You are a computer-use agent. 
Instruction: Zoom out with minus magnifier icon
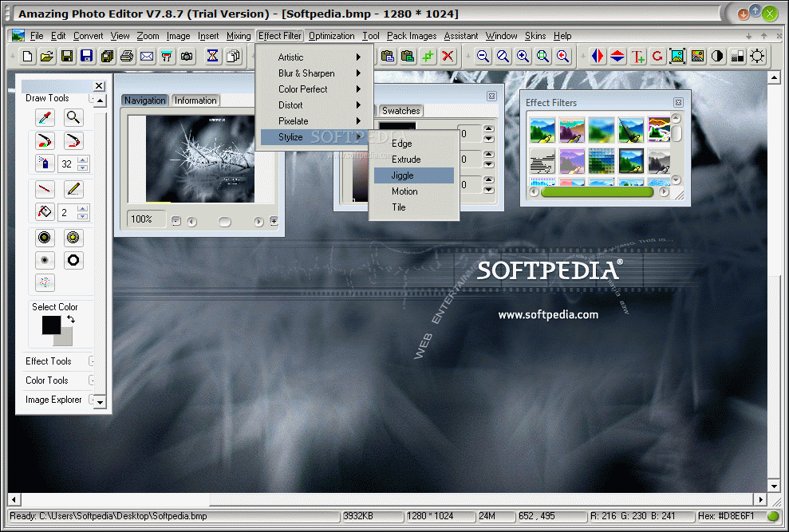[x=483, y=57]
